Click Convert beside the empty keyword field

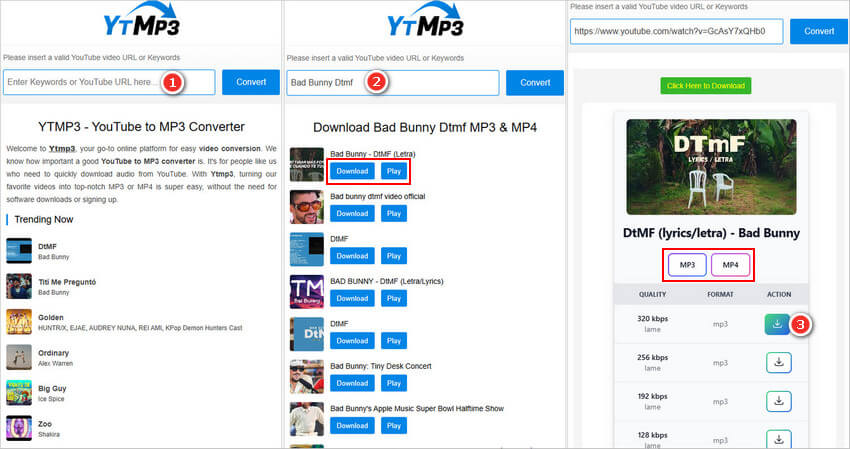click(251, 82)
